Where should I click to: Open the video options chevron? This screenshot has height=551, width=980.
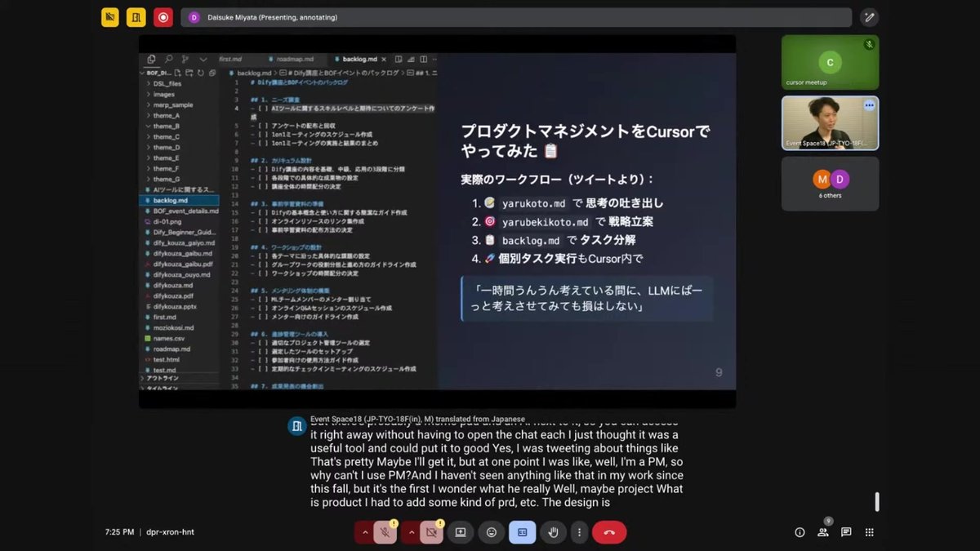click(x=412, y=532)
